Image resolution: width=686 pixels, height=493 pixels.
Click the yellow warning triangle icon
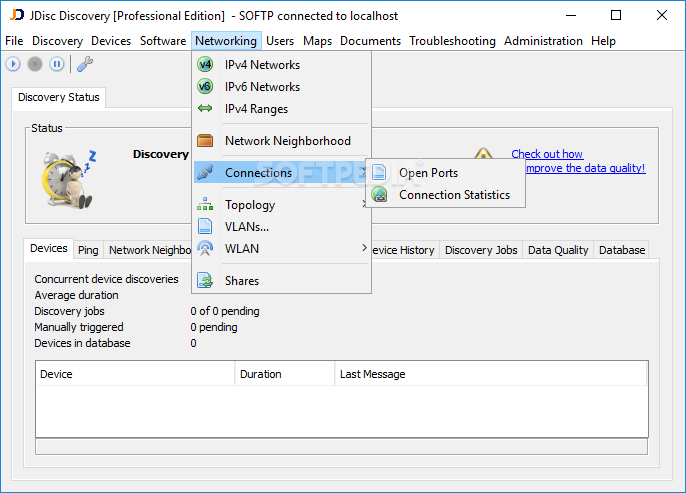(x=483, y=153)
